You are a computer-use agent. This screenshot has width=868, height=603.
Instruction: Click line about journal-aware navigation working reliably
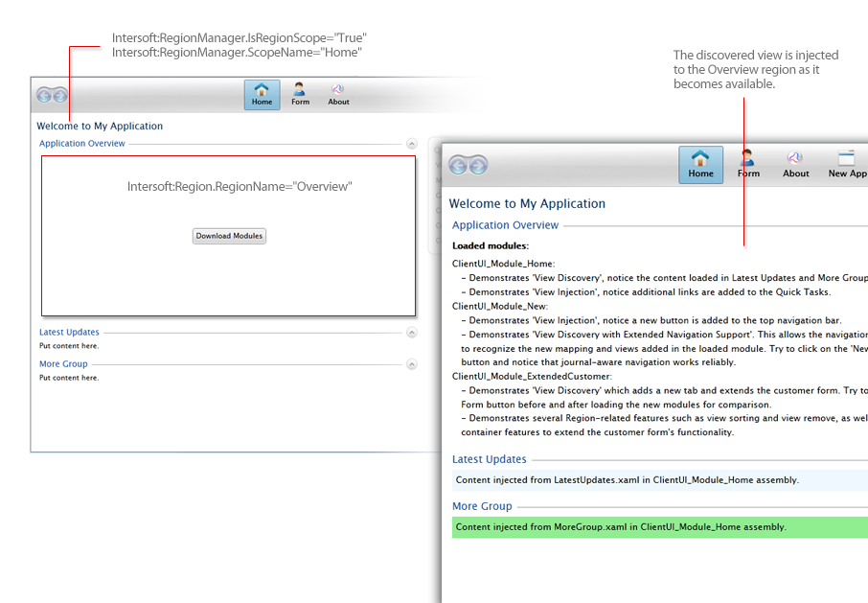[x=599, y=362]
